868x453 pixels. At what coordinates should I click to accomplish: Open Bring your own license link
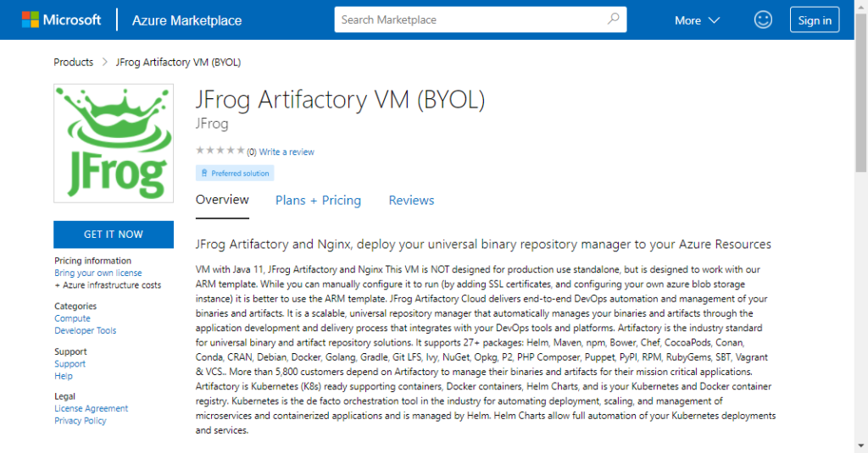[x=98, y=273]
